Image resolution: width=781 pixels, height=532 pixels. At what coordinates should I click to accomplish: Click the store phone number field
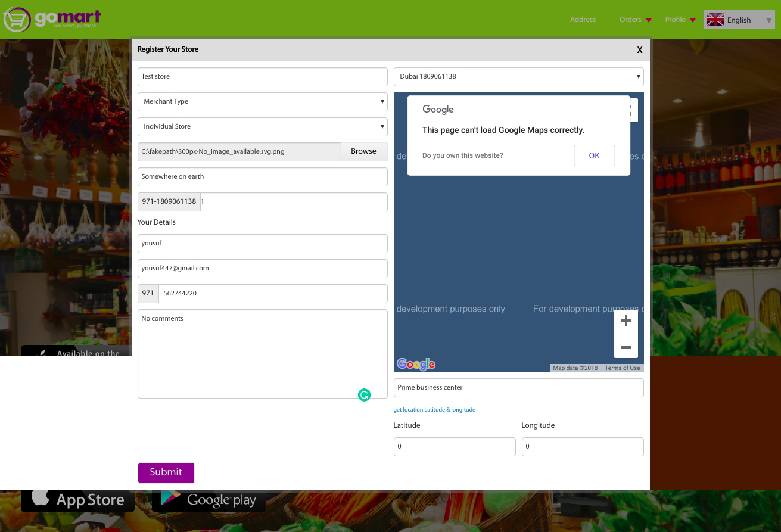click(294, 202)
